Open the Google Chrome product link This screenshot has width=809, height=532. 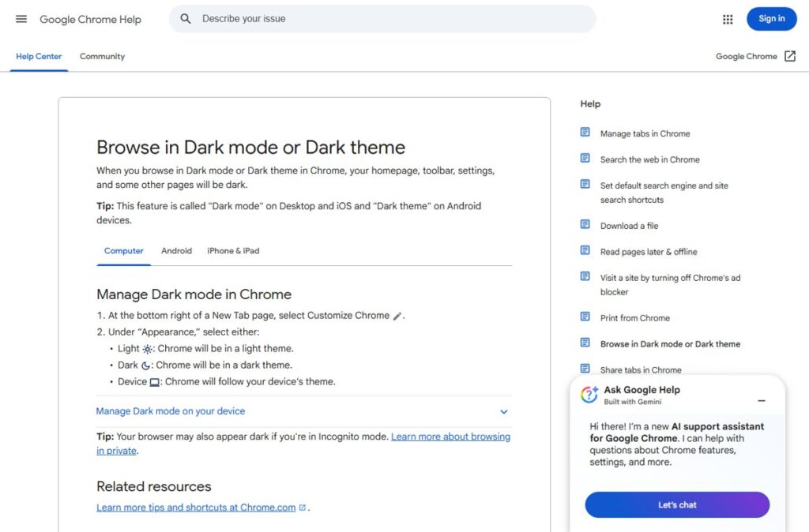click(746, 56)
